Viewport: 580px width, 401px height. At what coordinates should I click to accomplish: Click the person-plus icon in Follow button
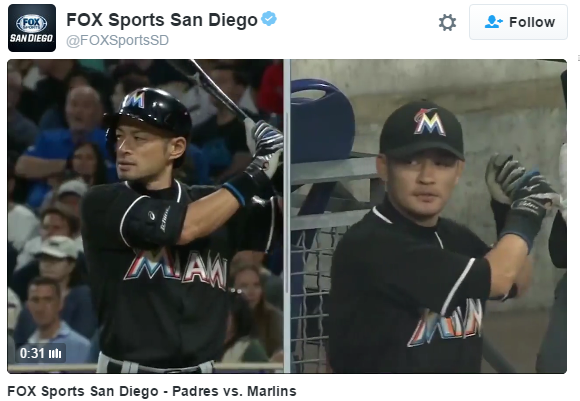(493, 22)
